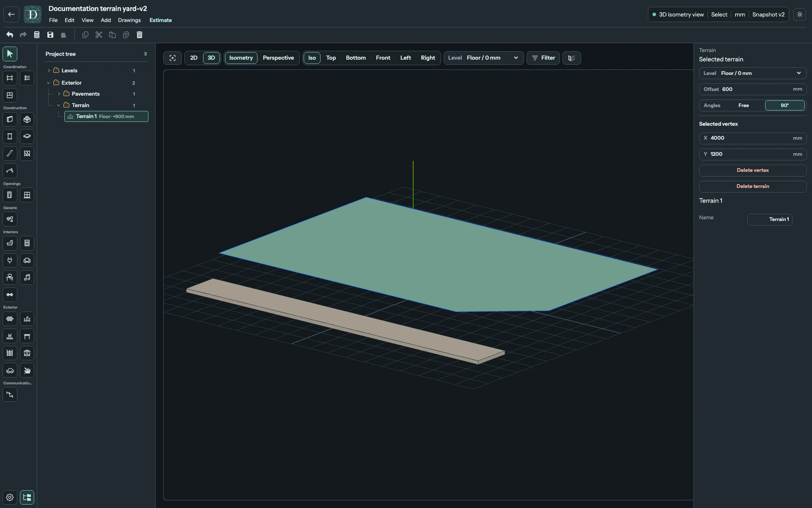Viewport: 812px width, 508px height.
Task: Open the File menu
Action: (53, 20)
